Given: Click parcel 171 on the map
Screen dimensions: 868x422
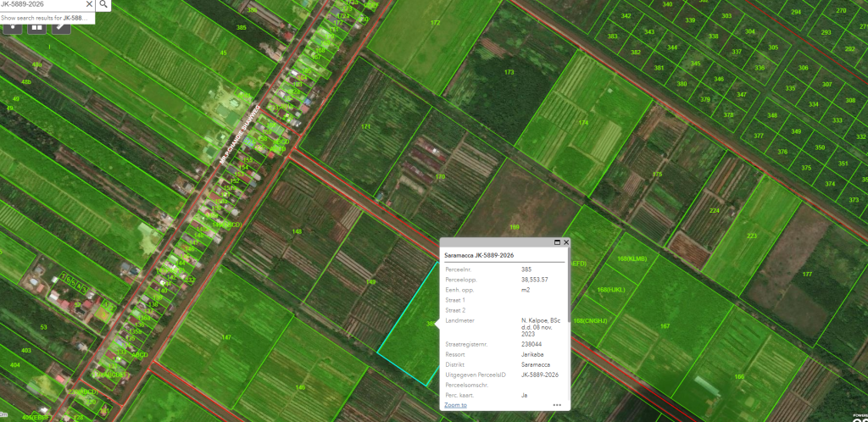Looking at the screenshot, I should pos(365,126).
